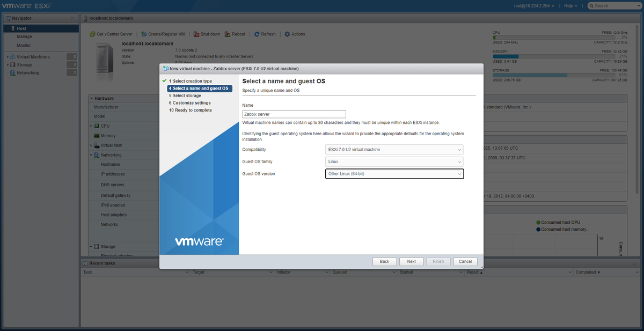This screenshot has width=644, height=331.
Task: Click the search magnifier icon
Action: click(591, 5)
